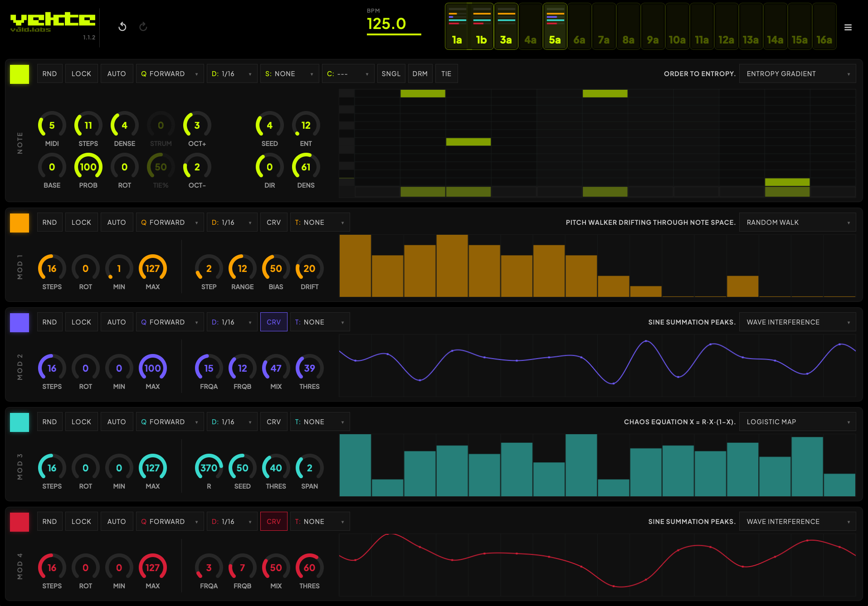Click the purple Mod 2 color swatch
The width and height of the screenshot is (868, 606).
click(20, 323)
